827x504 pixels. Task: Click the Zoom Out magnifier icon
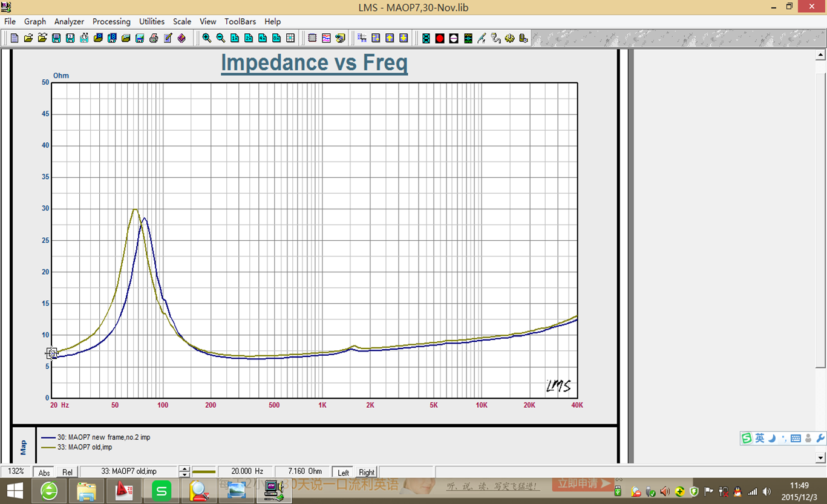pyautogui.click(x=221, y=38)
